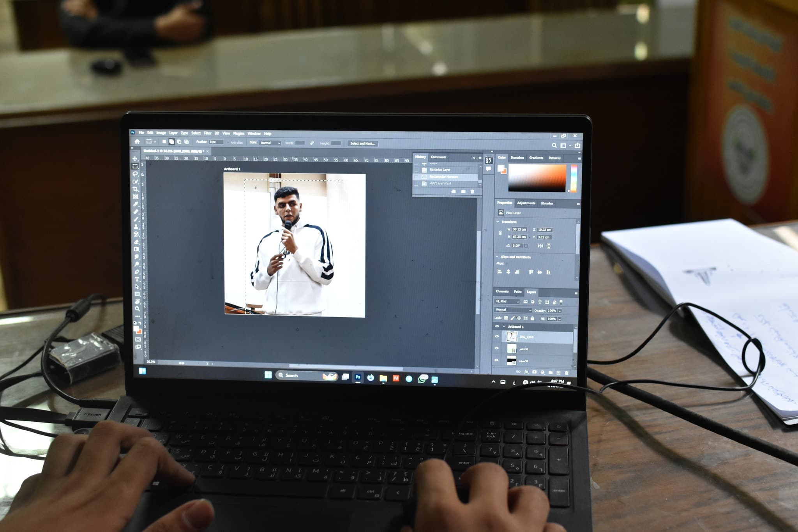Image resolution: width=798 pixels, height=532 pixels.
Task: Select the Zoom tool in toolbar
Action: 137,309
